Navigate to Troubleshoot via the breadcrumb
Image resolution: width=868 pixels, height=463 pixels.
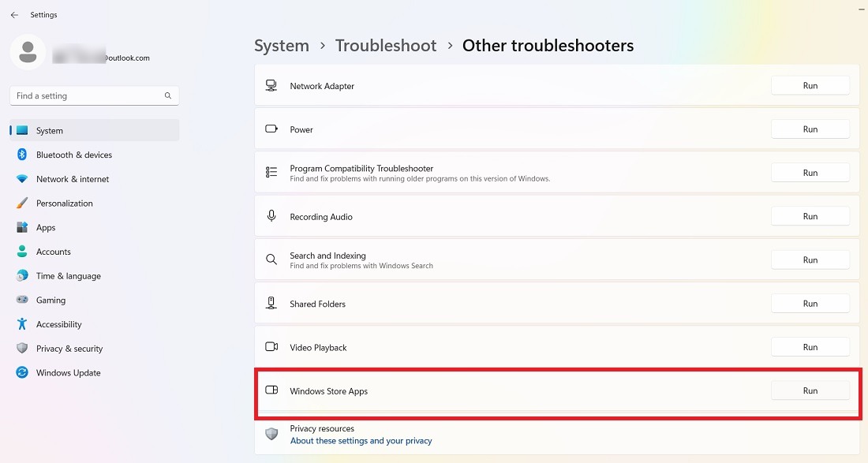pos(386,46)
